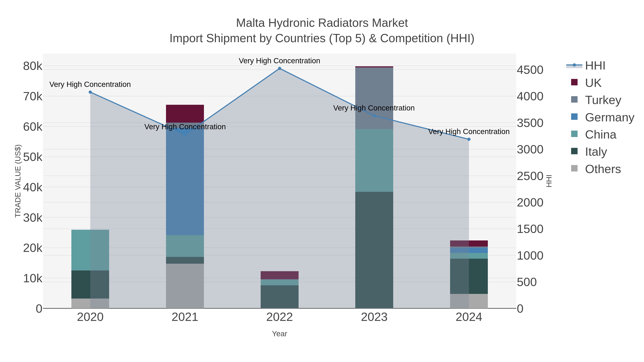Toggle the Germany legend entry
The height and width of the screenshot is (362, 644).
coord(602,117)
